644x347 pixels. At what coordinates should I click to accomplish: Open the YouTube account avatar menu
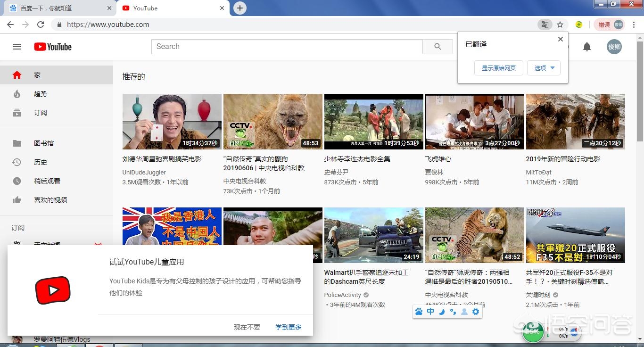pos(614,47)
